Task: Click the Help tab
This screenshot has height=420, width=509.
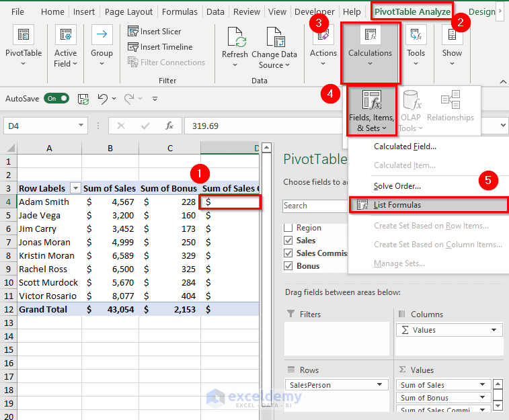Action: (352, 12)
